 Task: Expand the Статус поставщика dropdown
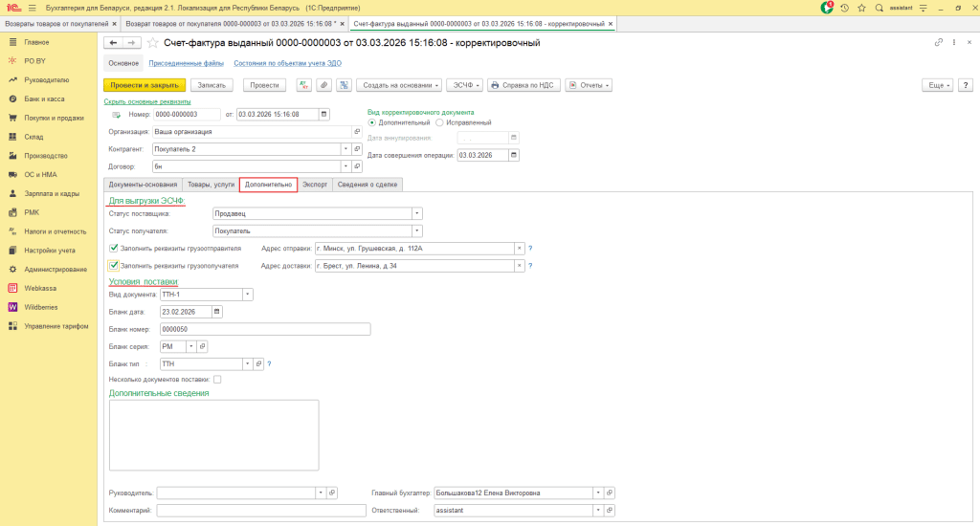coord(416,213)
